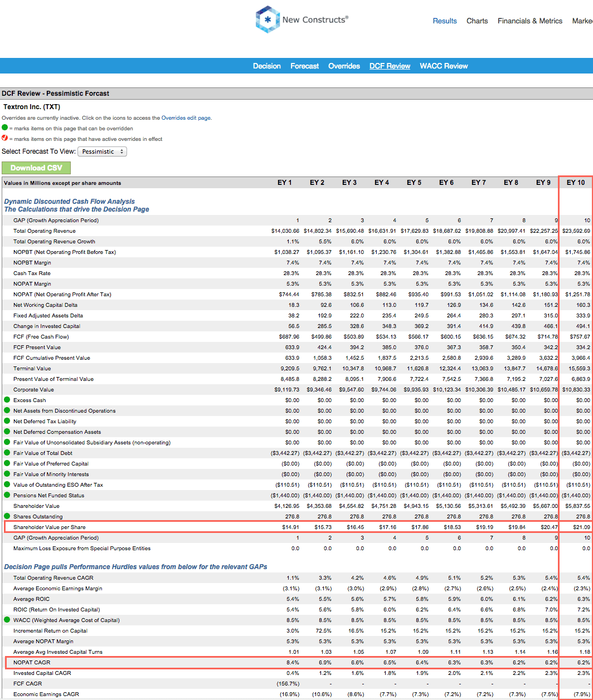Click override dot for Fair Value of Minority Interests

point(7,474)
